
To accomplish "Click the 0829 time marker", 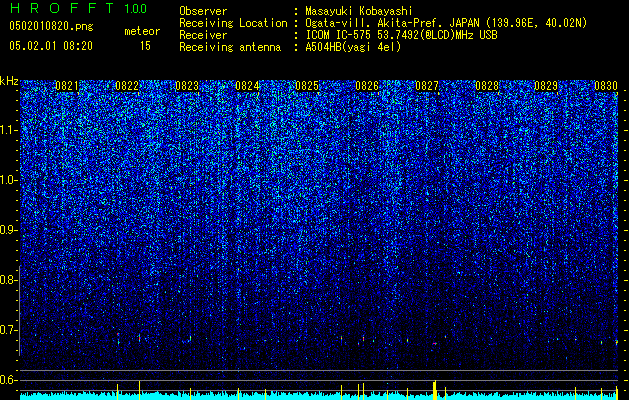I will tap(546, 86).
